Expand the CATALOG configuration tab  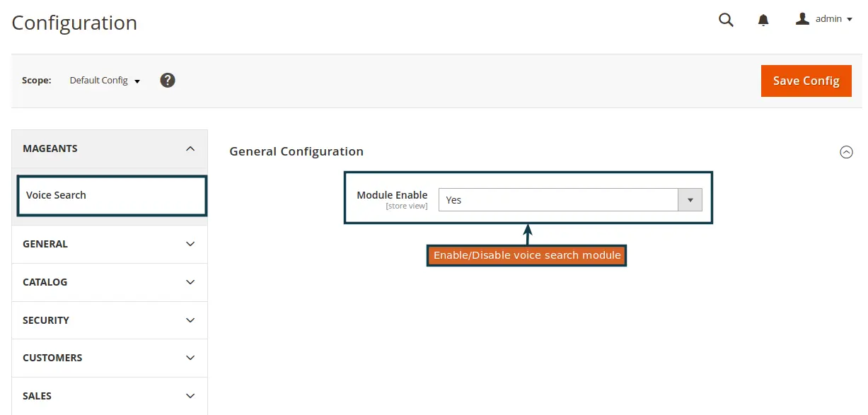point(110,282)
